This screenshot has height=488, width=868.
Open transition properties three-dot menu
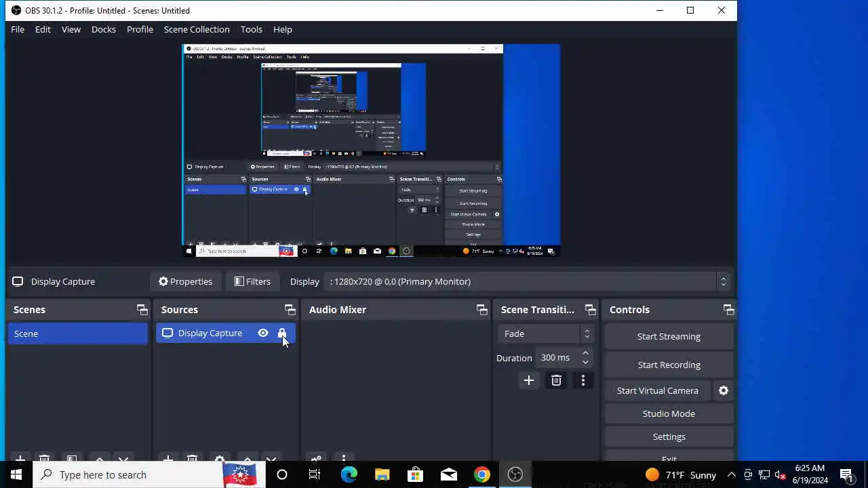pos(583,381)
